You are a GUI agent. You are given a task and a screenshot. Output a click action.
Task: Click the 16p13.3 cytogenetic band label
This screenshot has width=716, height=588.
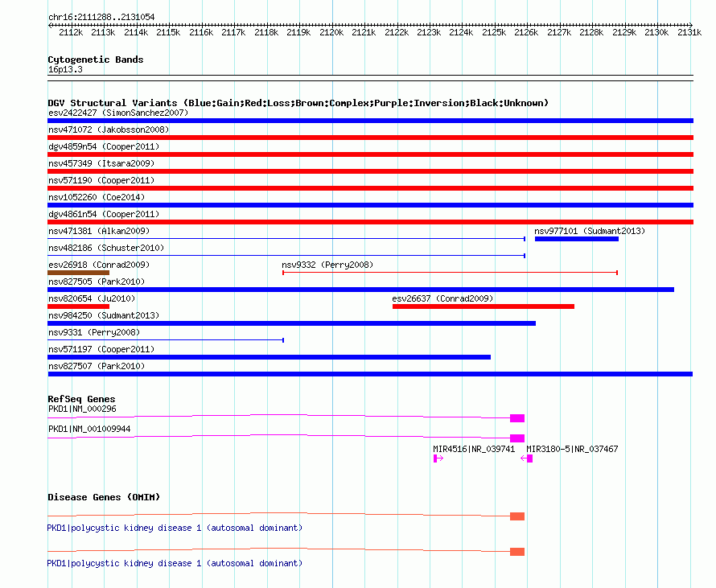point(65,70)
